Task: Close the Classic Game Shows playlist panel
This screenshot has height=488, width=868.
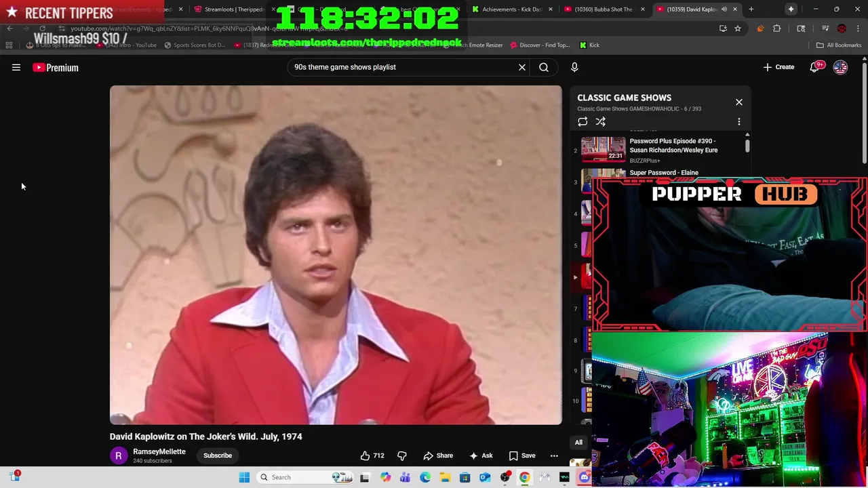Action: tap(739, 102)
